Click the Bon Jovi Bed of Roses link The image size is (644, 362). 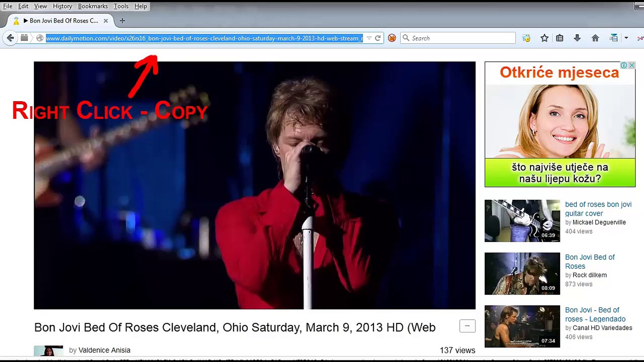pyautogui.click(x=590, y=261)
